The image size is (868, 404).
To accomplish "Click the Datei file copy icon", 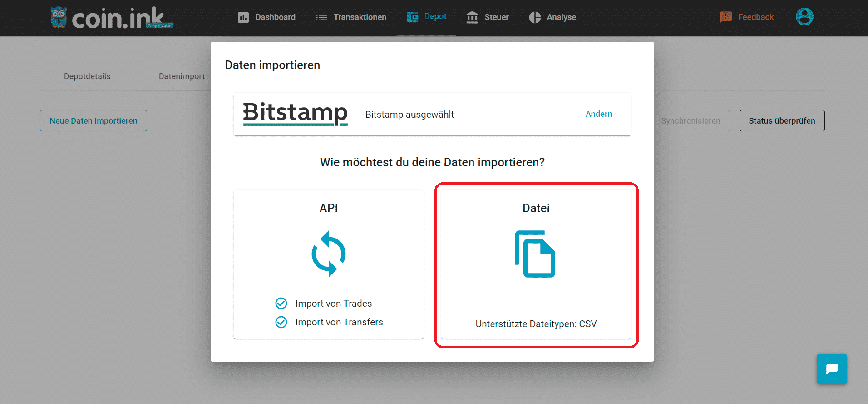I will [535, 254].
